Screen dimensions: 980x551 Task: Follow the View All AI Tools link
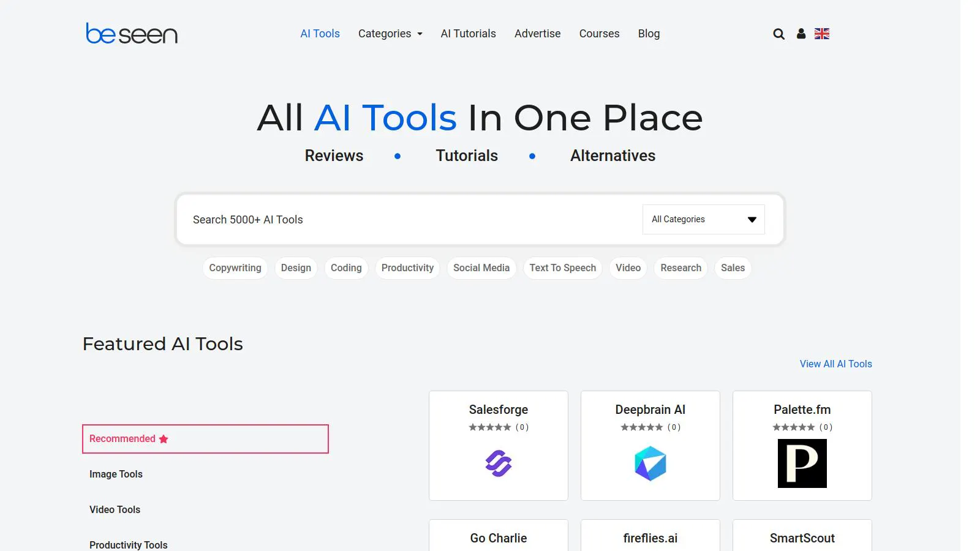tap(836, 364)
